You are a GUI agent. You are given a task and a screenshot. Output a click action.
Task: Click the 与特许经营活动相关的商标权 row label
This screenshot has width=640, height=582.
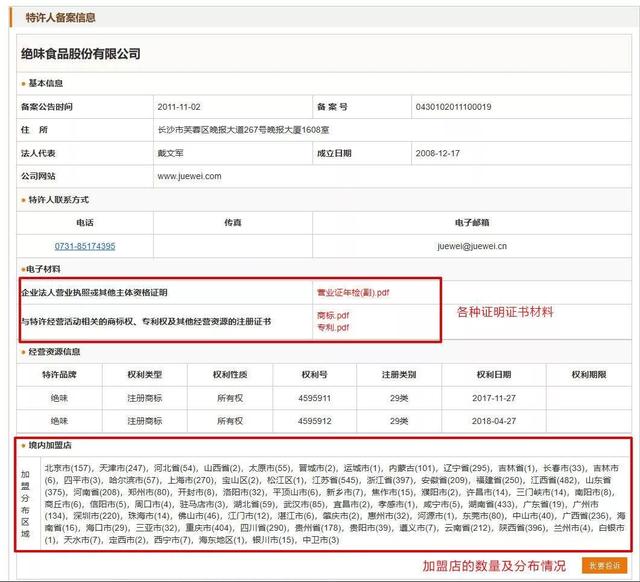point(146,322)
